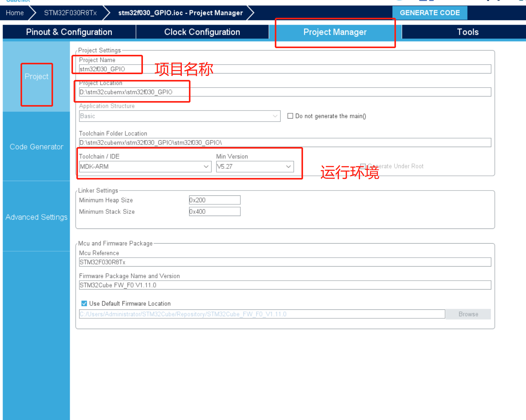The height and width of the screenshot is (420, 526).
Task: Go to Home breadcrumb
Action: click(15, 13)
